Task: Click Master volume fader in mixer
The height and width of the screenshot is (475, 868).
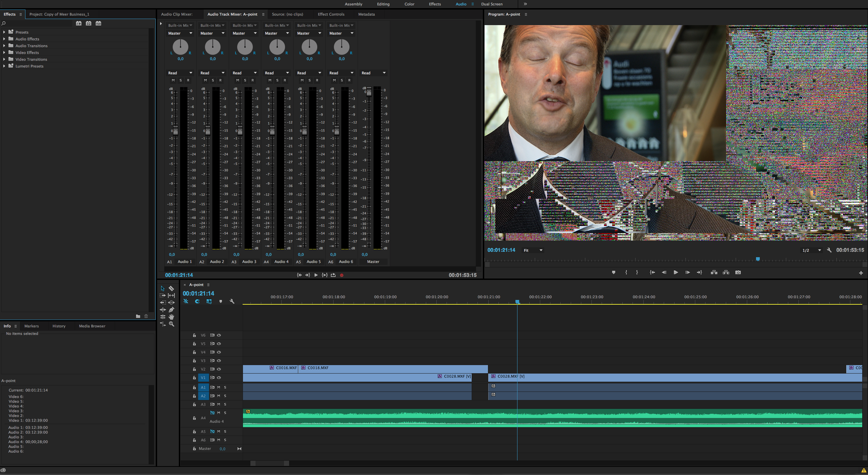Action: [369, 92]
